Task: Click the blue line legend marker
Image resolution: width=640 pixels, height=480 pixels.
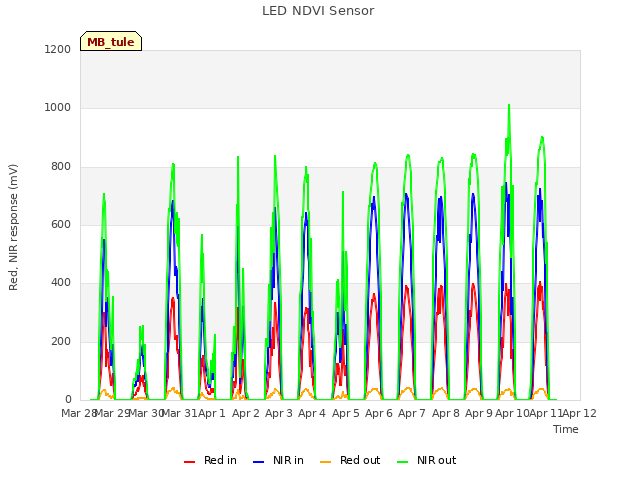Action: [x=258, y=462]
